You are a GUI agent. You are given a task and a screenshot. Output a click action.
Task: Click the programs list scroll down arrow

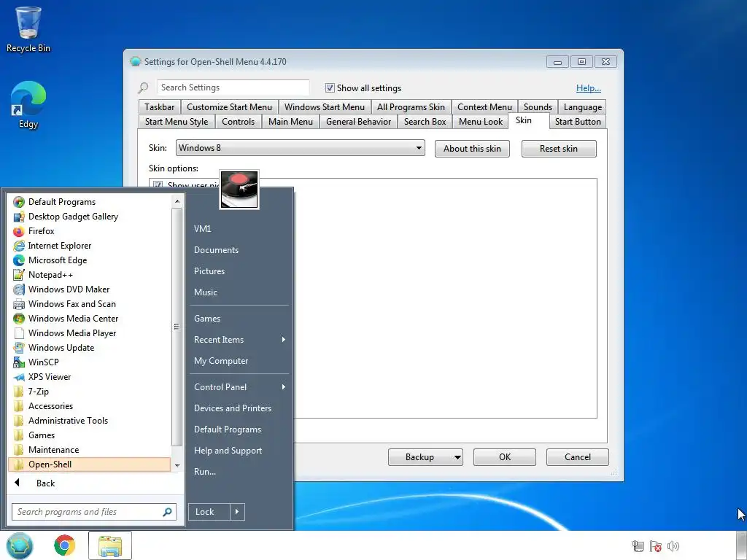(177, 465)
